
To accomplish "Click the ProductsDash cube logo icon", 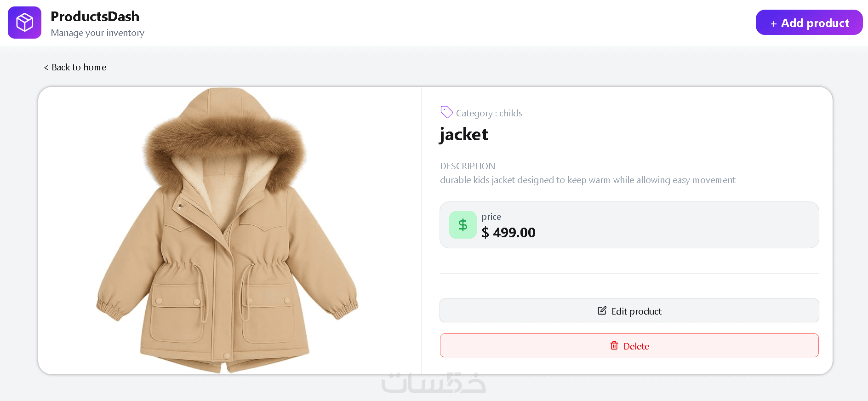I will 24,23.
